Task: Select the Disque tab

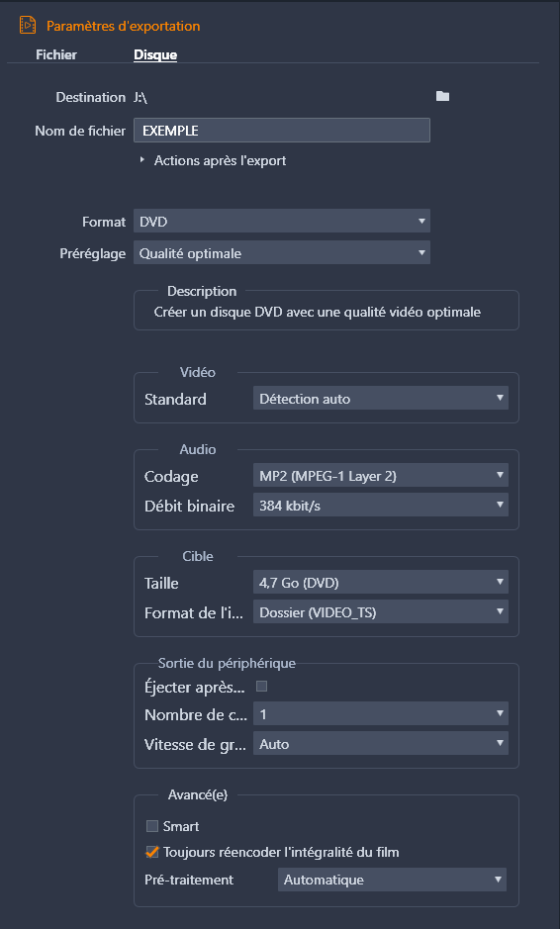Action: coord(155,54)
